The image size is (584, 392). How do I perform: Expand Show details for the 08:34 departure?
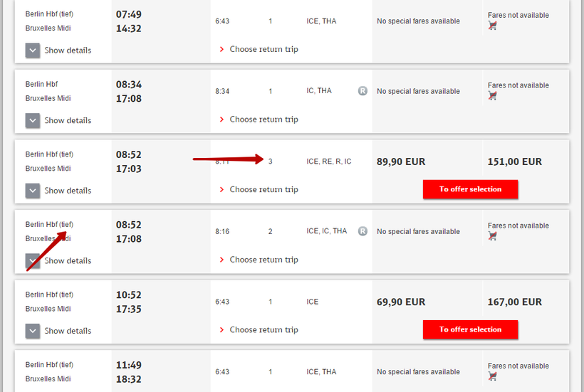(x=33, y=120)
